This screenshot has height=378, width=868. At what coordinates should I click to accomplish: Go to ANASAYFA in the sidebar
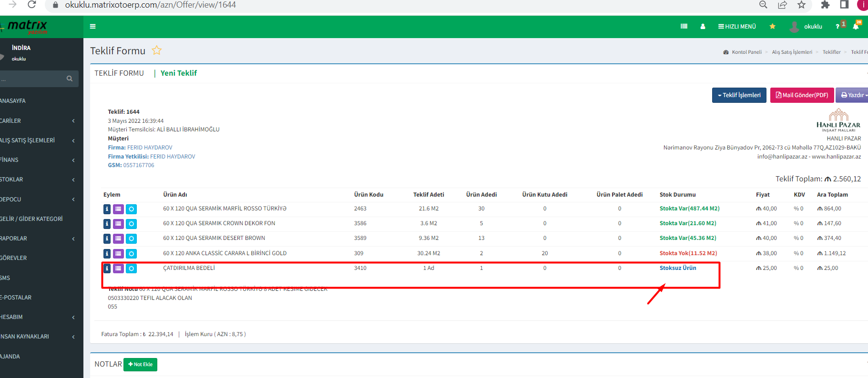click(13, 101)
